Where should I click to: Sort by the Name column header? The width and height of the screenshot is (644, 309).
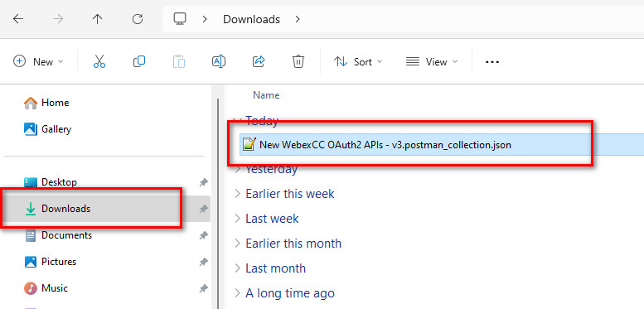[x=266, y=95]
